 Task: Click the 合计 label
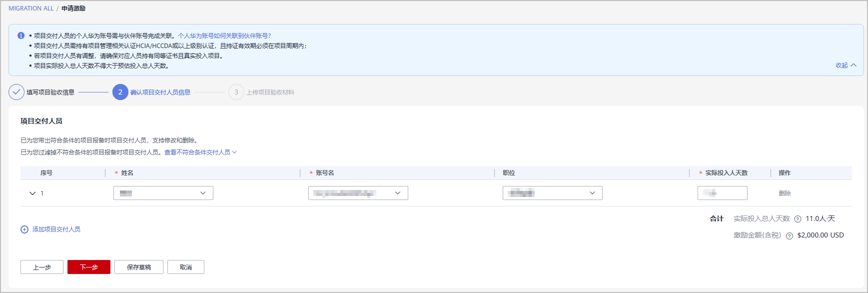click(x=717, y=218)
